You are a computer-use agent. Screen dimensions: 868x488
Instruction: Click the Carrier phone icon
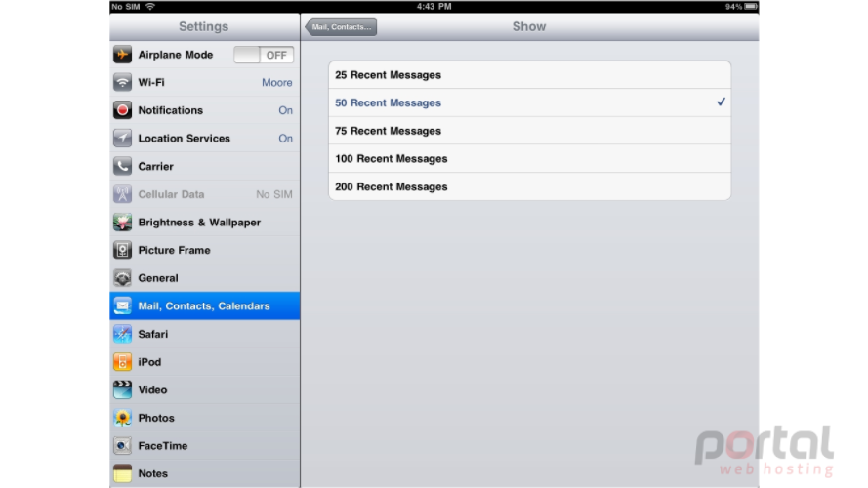[122, 166]
